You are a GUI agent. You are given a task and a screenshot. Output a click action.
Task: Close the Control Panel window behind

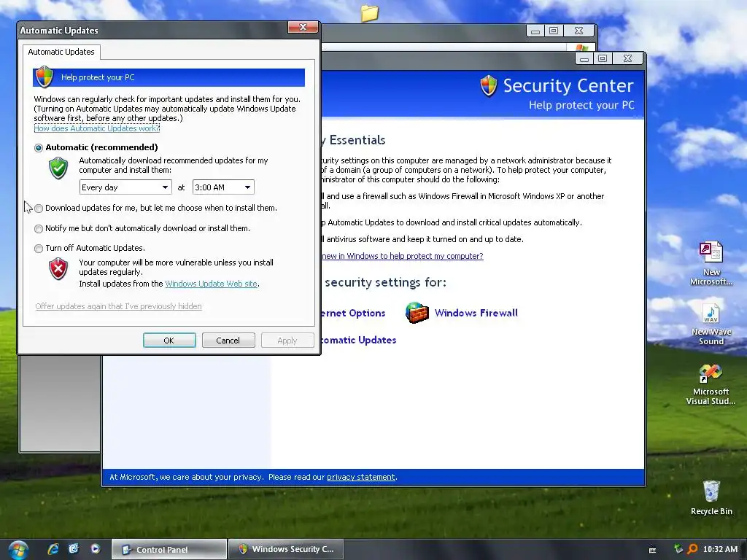tap(578, 31)
